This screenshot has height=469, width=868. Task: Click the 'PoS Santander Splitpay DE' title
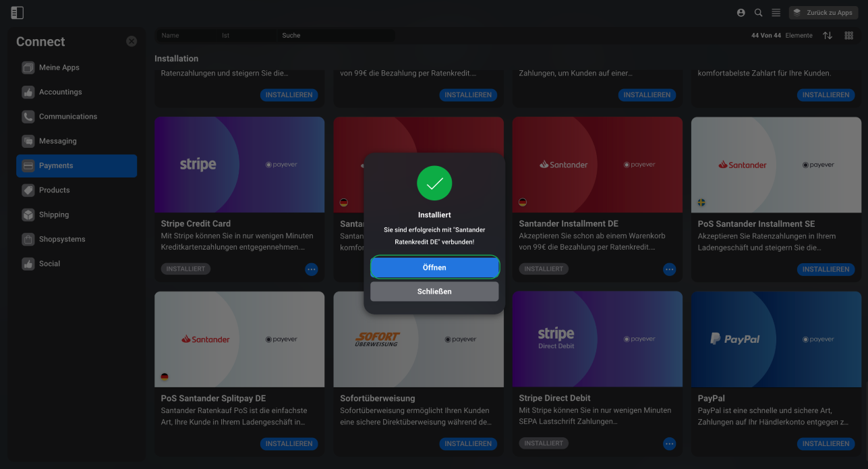(213, 399)
